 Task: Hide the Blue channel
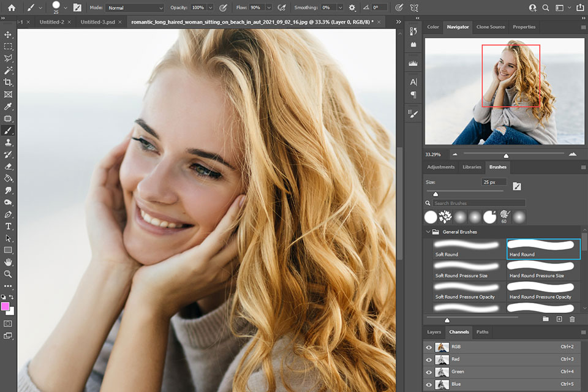pos(429,385)
